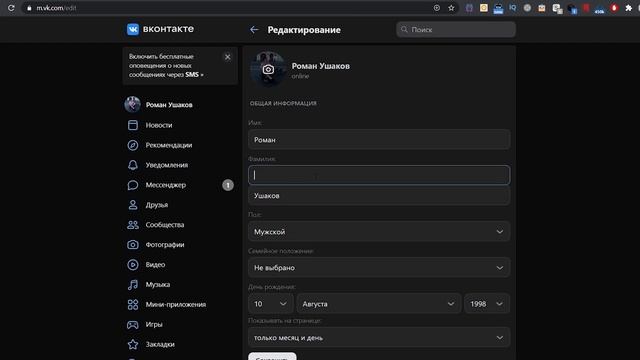Open the camera icon on profile photo
The height and width of the screenshot is (360, 640).
[x=268, y=69]
